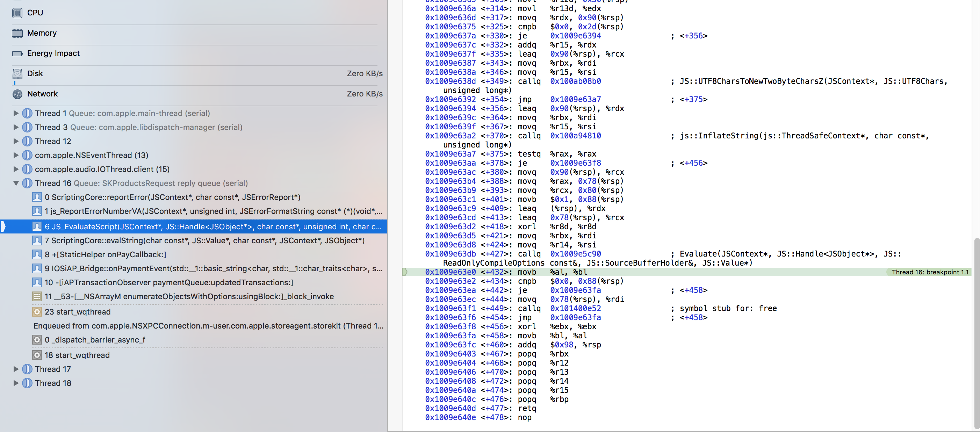Click the Energy Impact battery icon

pyautogui.click(x=17, y=54)
